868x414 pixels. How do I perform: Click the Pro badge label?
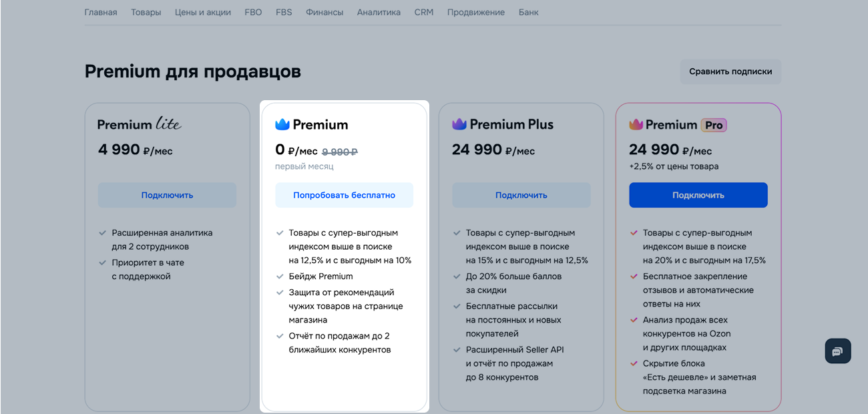click(x=714, y=125)
